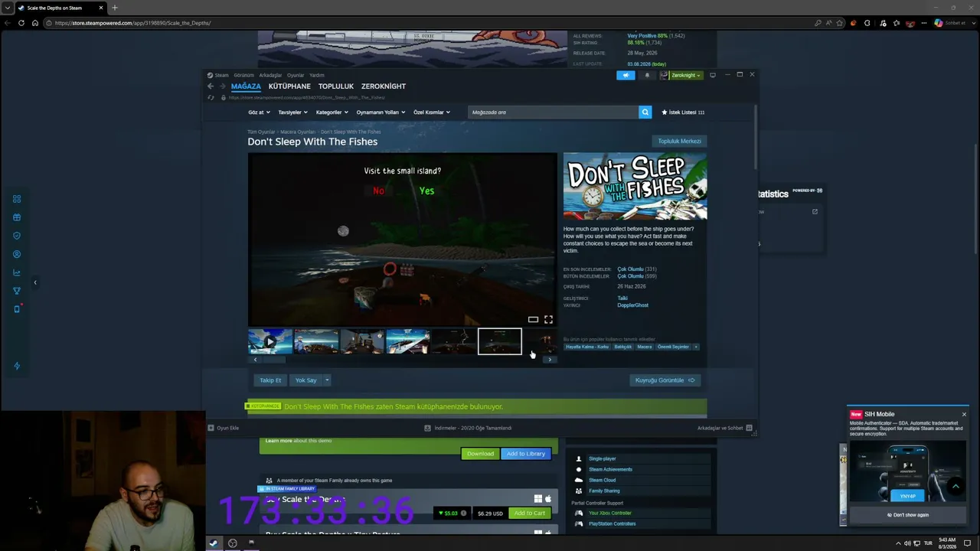Close the SIH Mobile popup
This screenshot has width=980, height=551.
pyautogui.click(x=964, y=414)
